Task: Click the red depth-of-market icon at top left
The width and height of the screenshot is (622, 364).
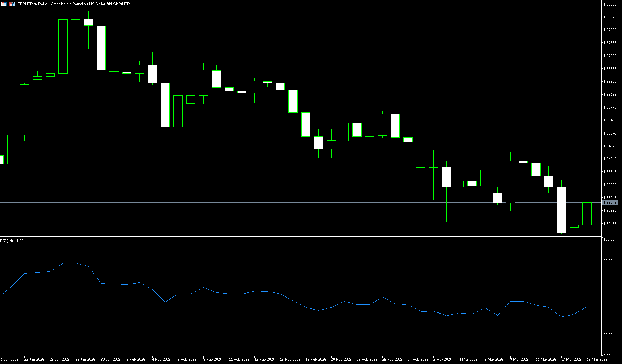Action: (4, 4)
